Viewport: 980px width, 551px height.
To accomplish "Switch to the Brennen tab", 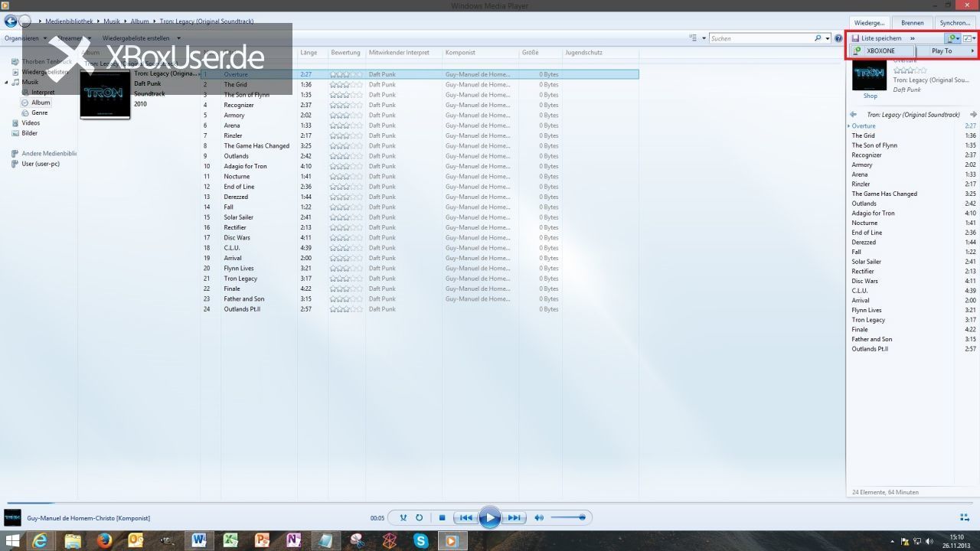I will click(x=912, y=23).
